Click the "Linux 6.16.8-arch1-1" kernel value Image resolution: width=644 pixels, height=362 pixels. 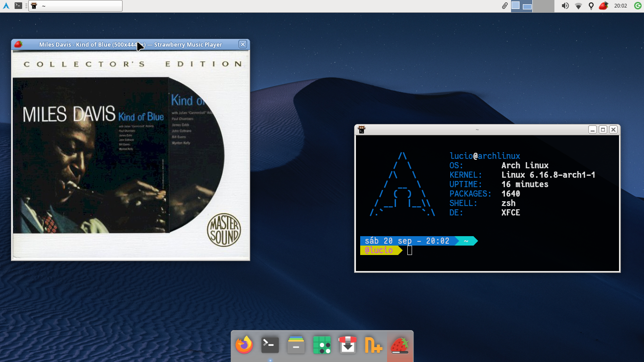pos(548,175)
